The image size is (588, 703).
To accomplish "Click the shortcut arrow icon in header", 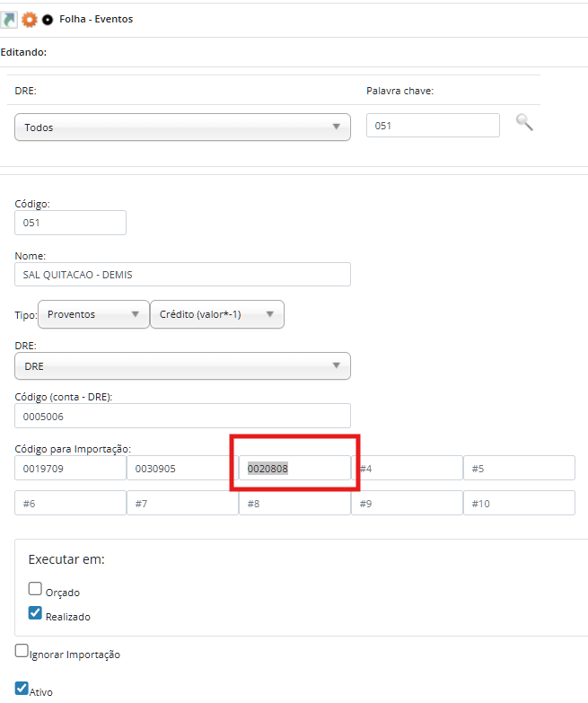I will [x=9, y=19].
